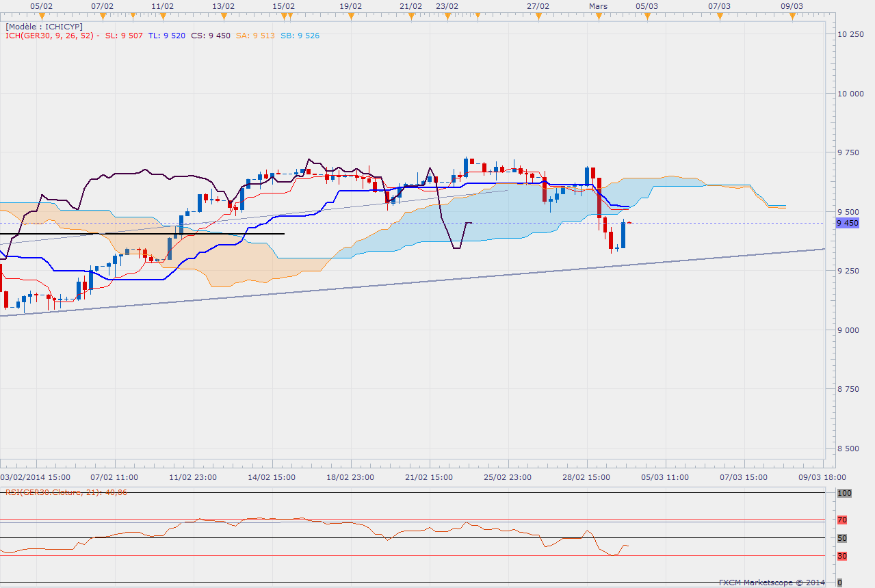875x588 pixels.
Task: Click the orange marker below 07/02
Action: tap(102, 16)
